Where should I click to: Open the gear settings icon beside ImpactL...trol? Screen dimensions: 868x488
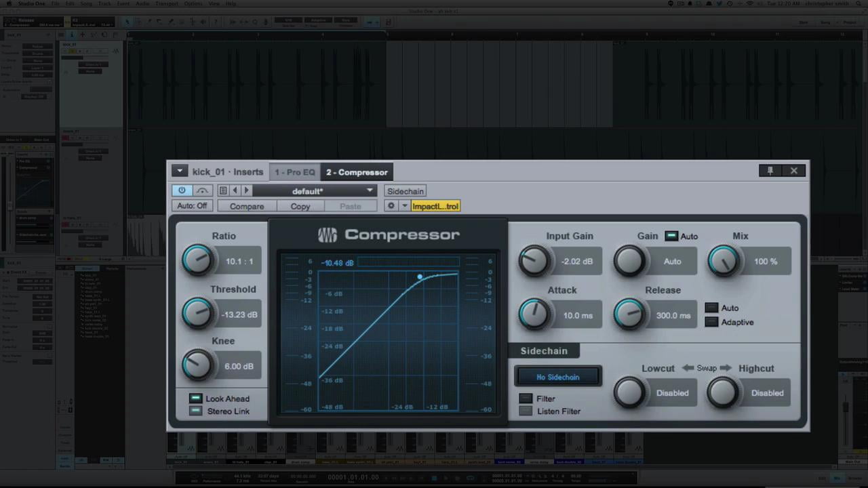[391, 206]
